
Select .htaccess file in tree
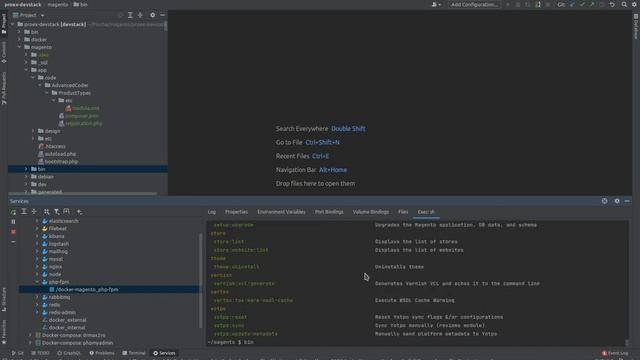[x=51, y=146]
